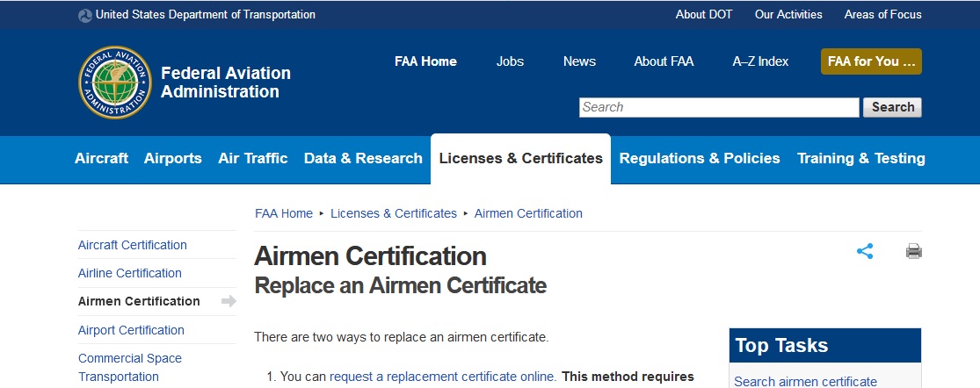The width and height of the screenshot is (980, 388).
Task: Open the A–Z Index link
Action: click(760, 61)
